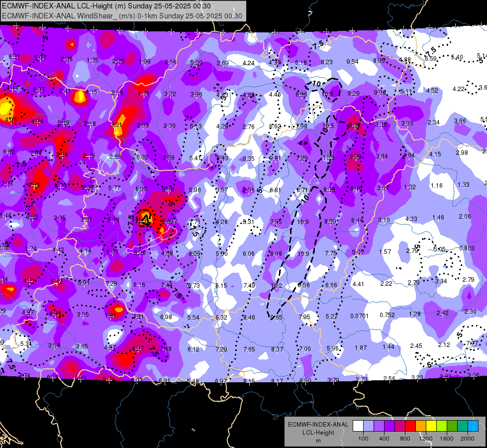Click the wind shear value '8.68'
This screenshot has width=487, height=448.
click(x=276, y=254)
